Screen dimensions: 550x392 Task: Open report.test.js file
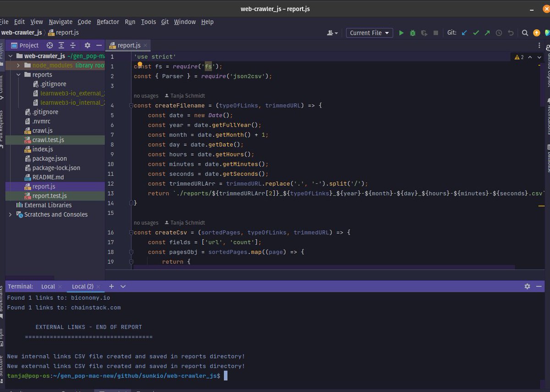coord(45,196)
